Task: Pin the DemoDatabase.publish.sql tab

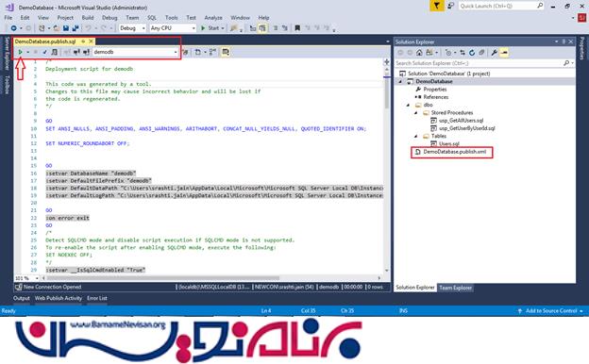Action: point(83,41)
